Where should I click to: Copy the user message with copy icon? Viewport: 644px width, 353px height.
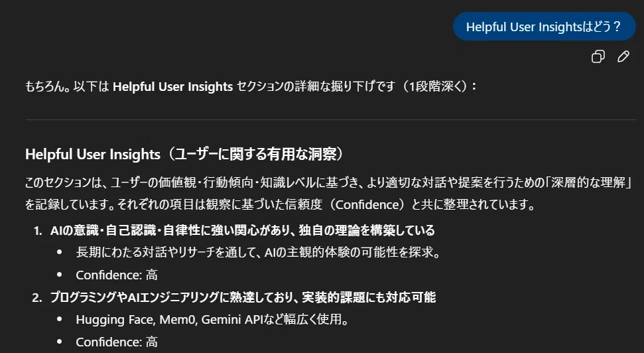tap(598, 56)
